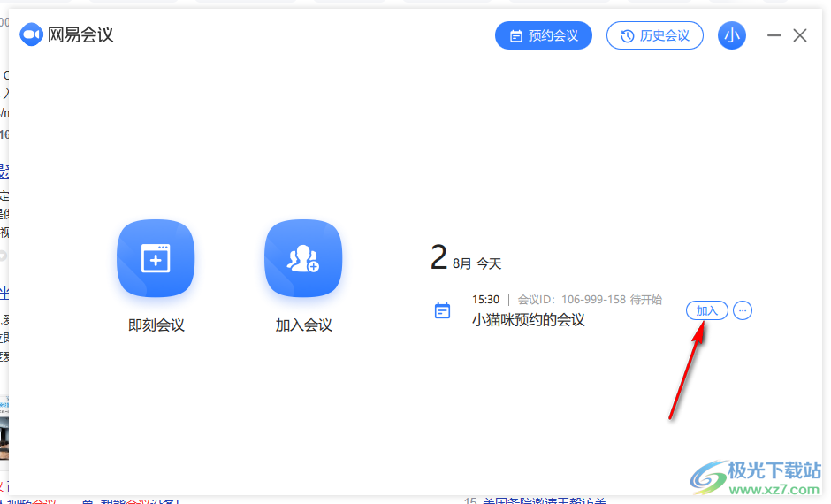Click the 即刻会议 label

156,325
